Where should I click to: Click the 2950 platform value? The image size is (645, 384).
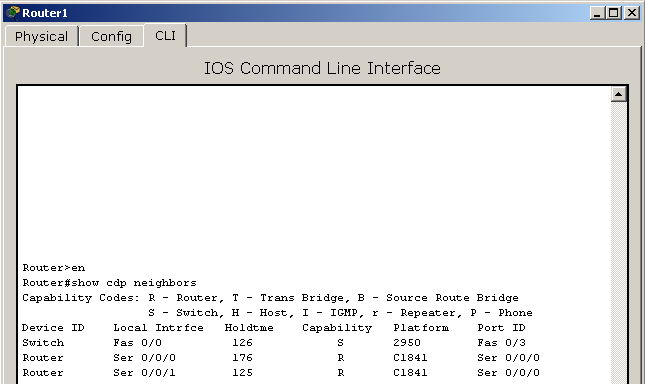(407, 342)
